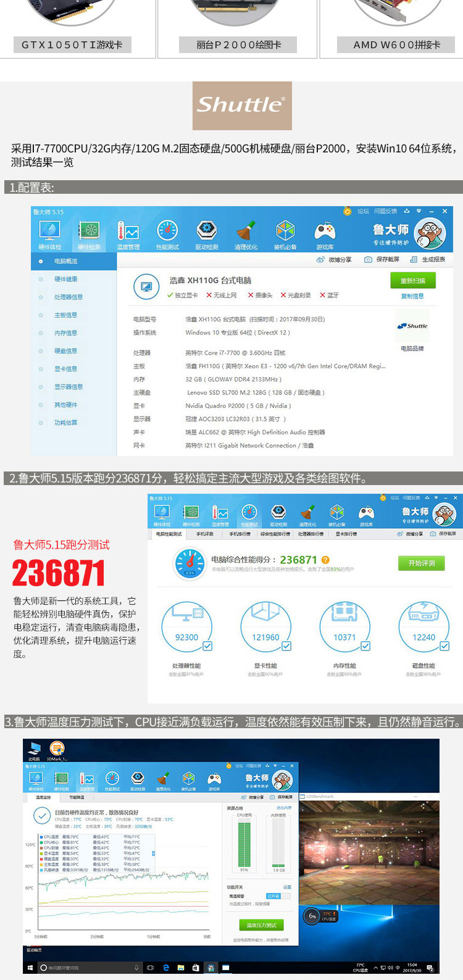Open 问题反馈 in config window title bar
The width and height of the screenshot is (463, 980).
[x=385, y=211]
